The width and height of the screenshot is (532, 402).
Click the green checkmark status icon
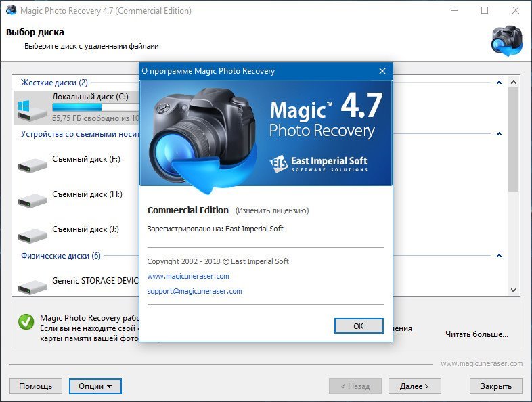click(26, 321)
